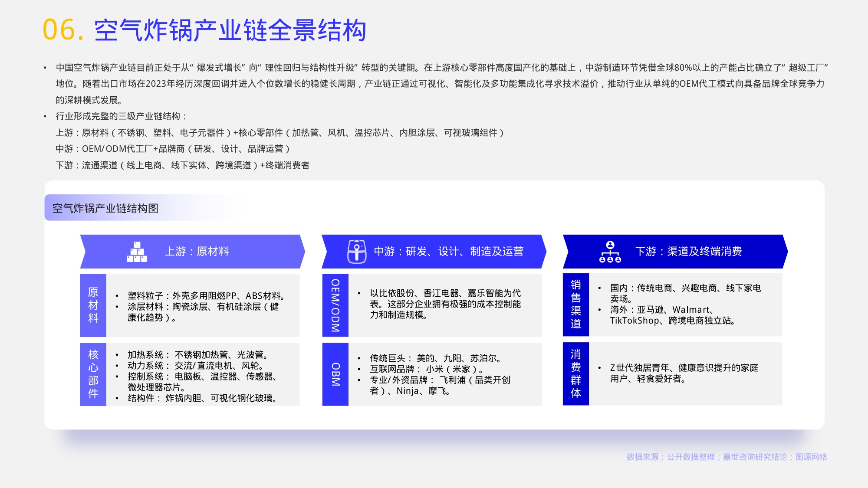Click the orange section number 06.

tap(63, 30)
